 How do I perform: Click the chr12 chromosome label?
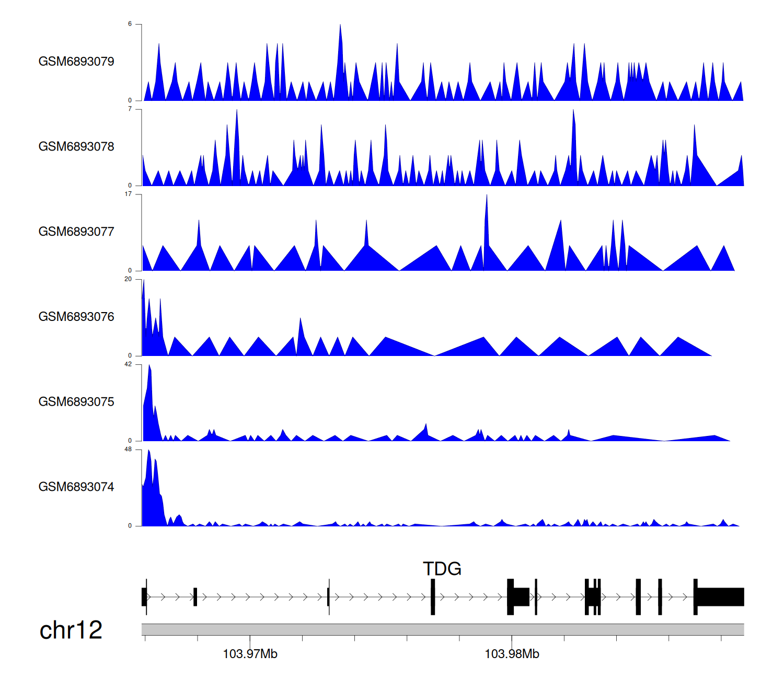[x=71, y=630]
